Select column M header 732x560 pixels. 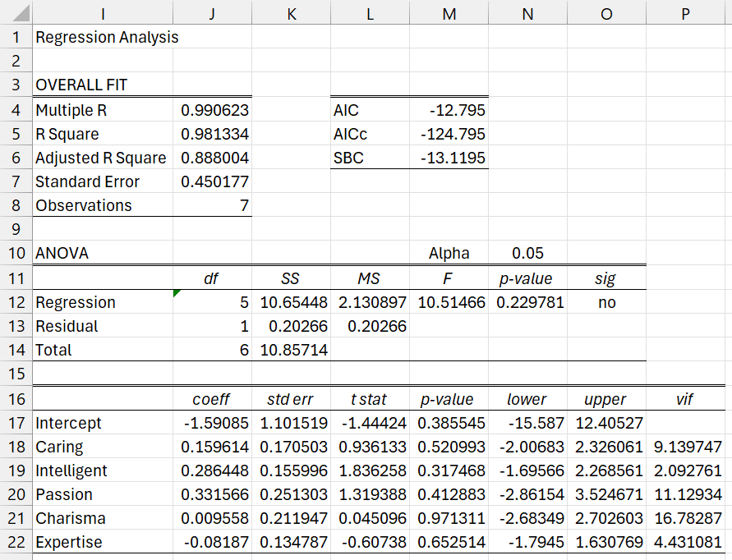pos(449,13)
